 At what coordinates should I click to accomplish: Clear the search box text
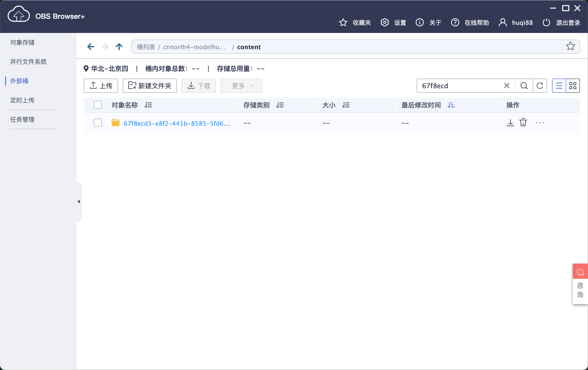(507, 86)
